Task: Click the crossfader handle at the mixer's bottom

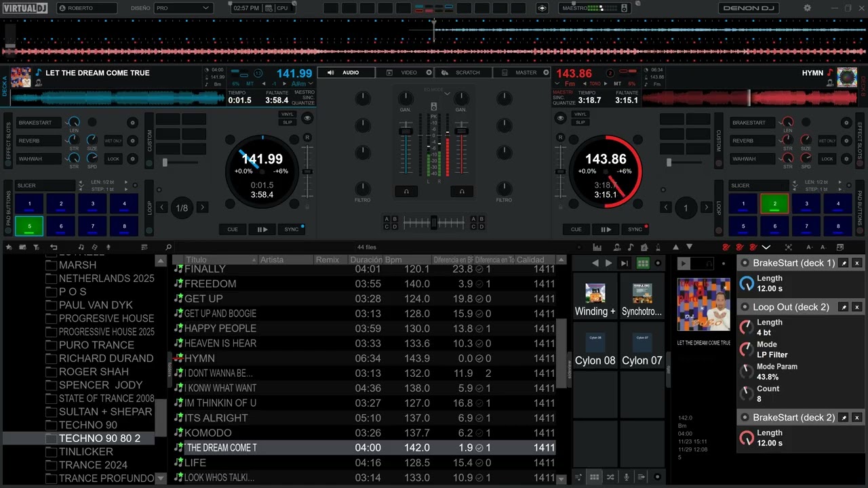Action: (434, 222)
